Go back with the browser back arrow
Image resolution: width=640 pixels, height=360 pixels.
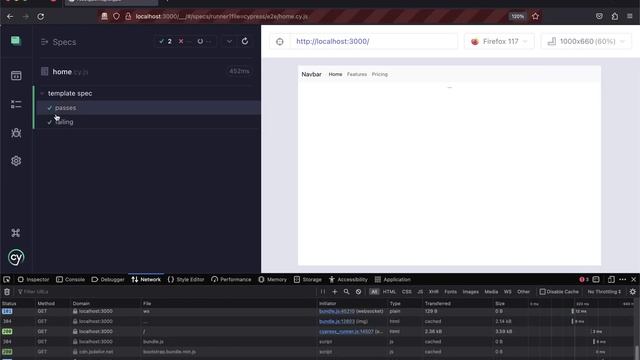[10, 16]
